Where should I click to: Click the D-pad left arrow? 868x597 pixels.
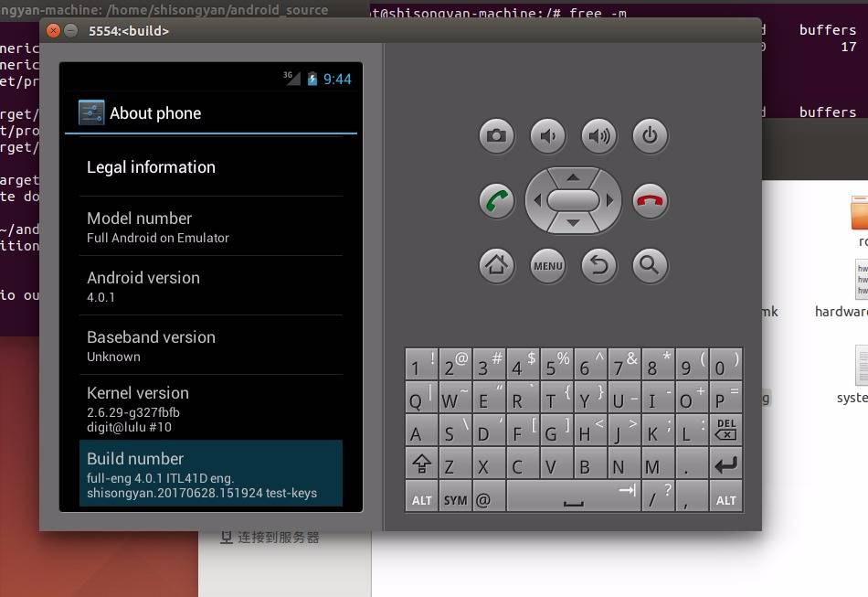[x=537, y=200]
